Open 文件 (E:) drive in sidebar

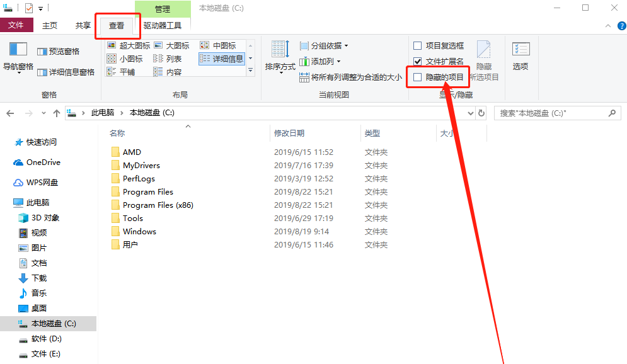(40, 354)
